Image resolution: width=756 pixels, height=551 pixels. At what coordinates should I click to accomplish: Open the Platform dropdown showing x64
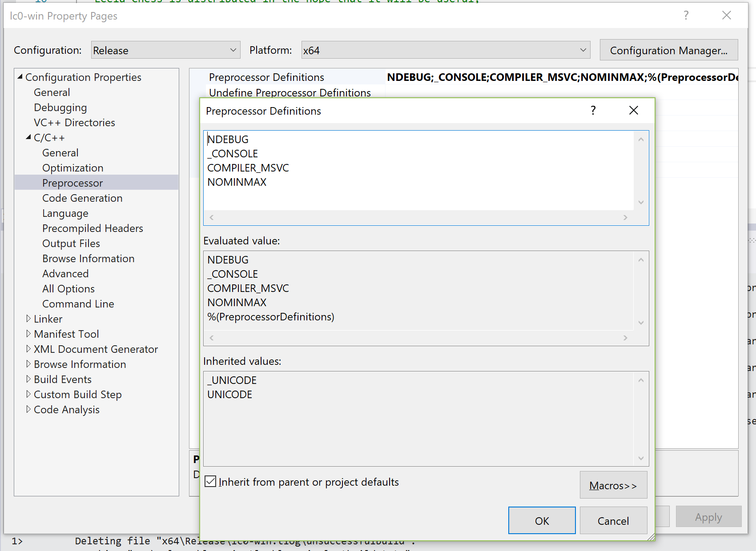tap(583, 50)
